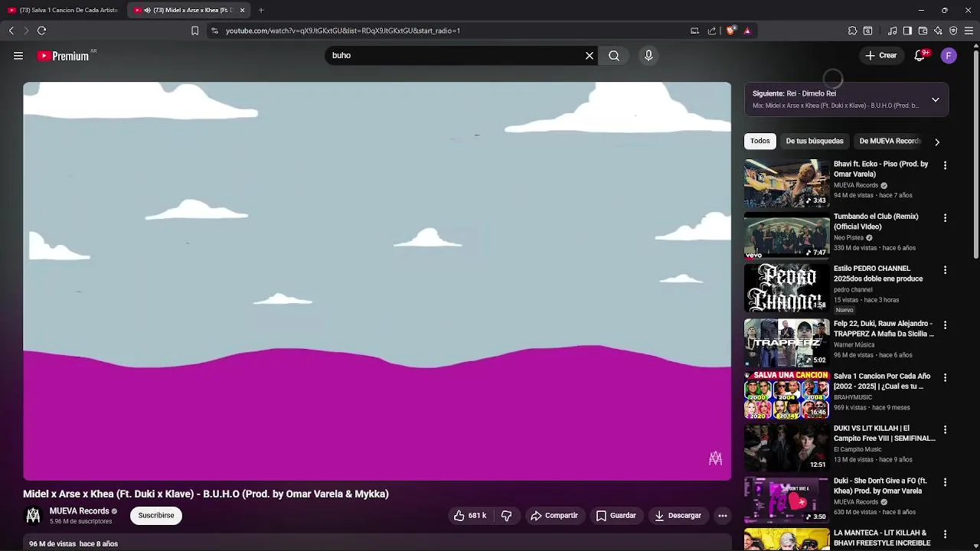980x551 pixels.
Task: Open the share icon in address bar
Action: [x=712, y=31]
